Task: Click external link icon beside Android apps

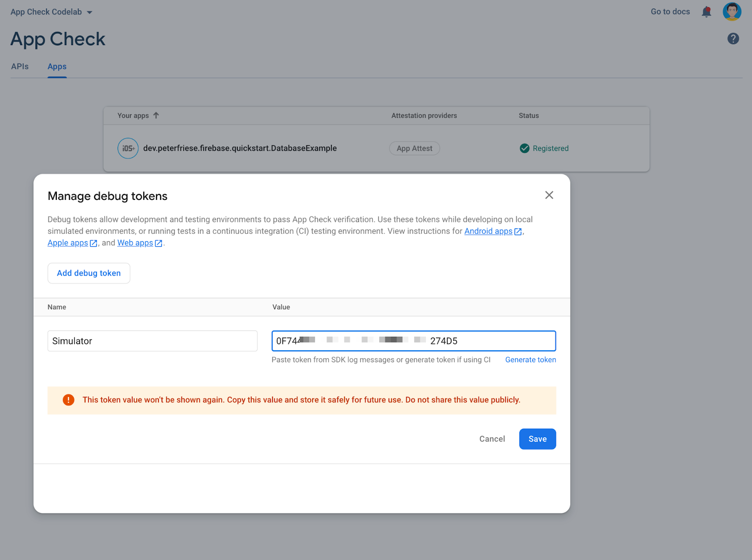Action: coord(518,231)
